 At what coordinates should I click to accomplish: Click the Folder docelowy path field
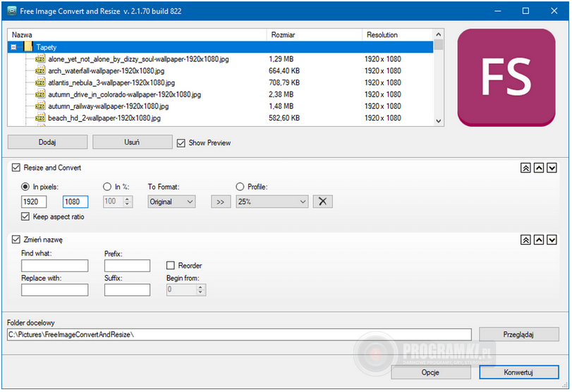(239, 335)
